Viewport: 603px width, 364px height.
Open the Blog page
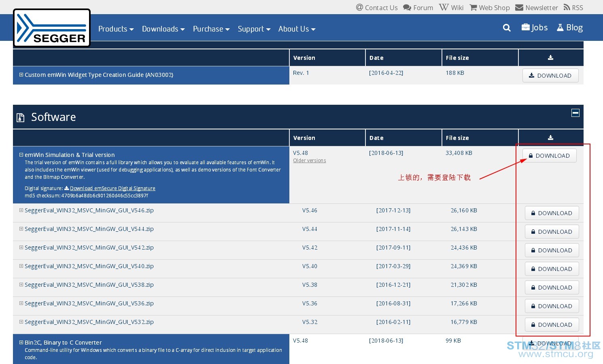pos(570,28)
